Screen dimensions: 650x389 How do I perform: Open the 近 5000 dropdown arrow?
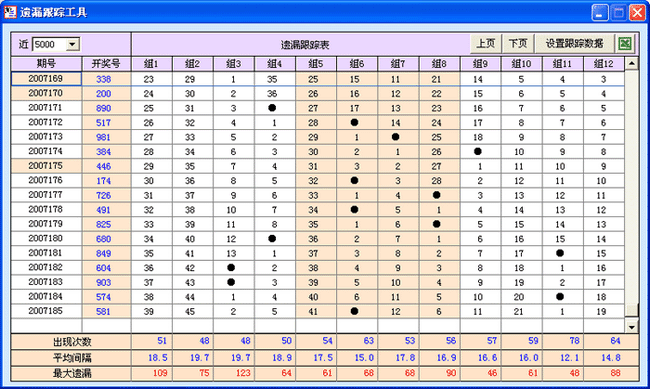click(72, 44)
